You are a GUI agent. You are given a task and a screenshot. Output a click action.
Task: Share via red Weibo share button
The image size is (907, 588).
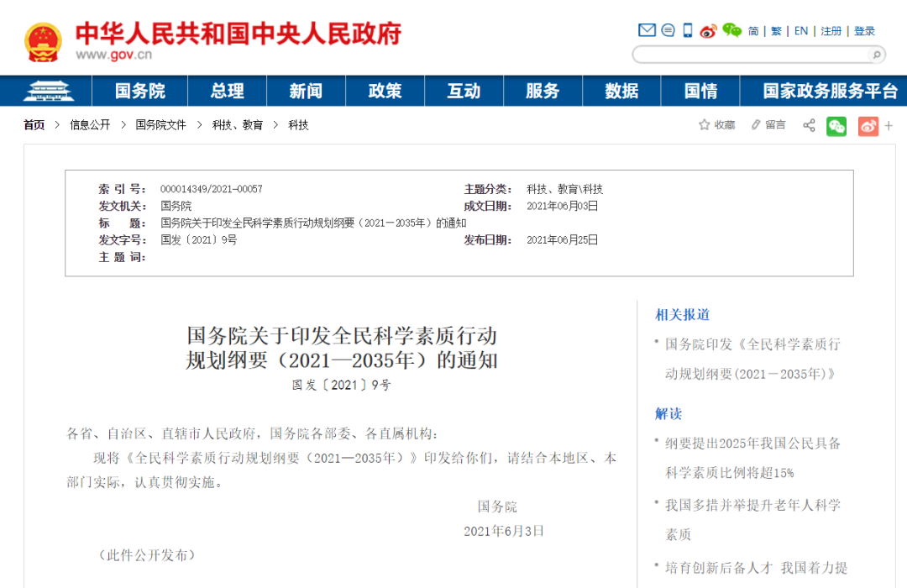[x=868, y=126]
